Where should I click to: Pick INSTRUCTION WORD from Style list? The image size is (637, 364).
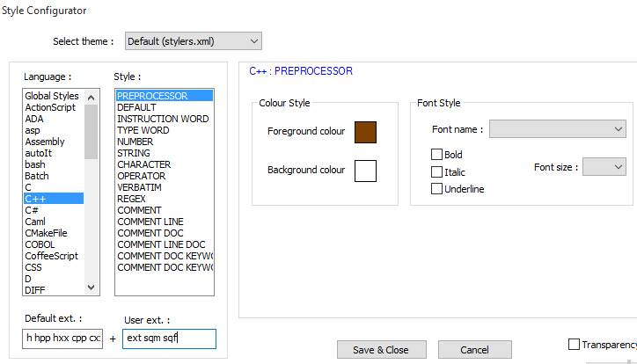(x=163, y=119)
